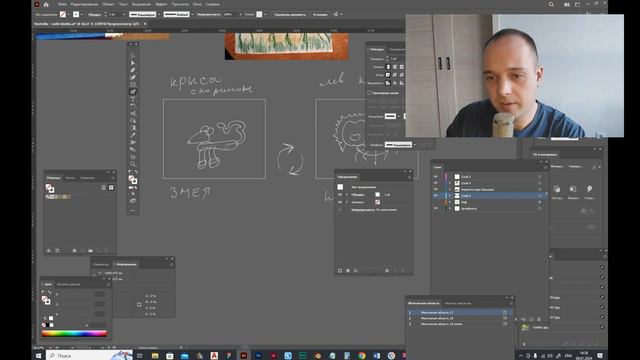The image size is (640, 360).
Task: Open Chrome from the Windows taskbar
Action: 362,356
